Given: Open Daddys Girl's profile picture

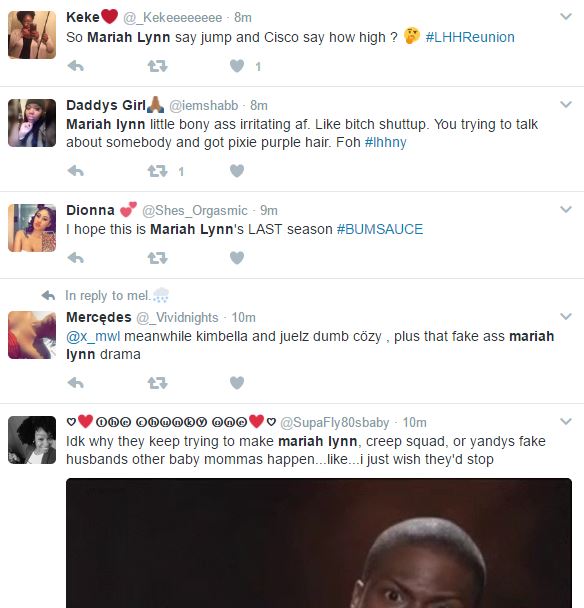Looking at the screenshot, I should [x=32, y=123].
